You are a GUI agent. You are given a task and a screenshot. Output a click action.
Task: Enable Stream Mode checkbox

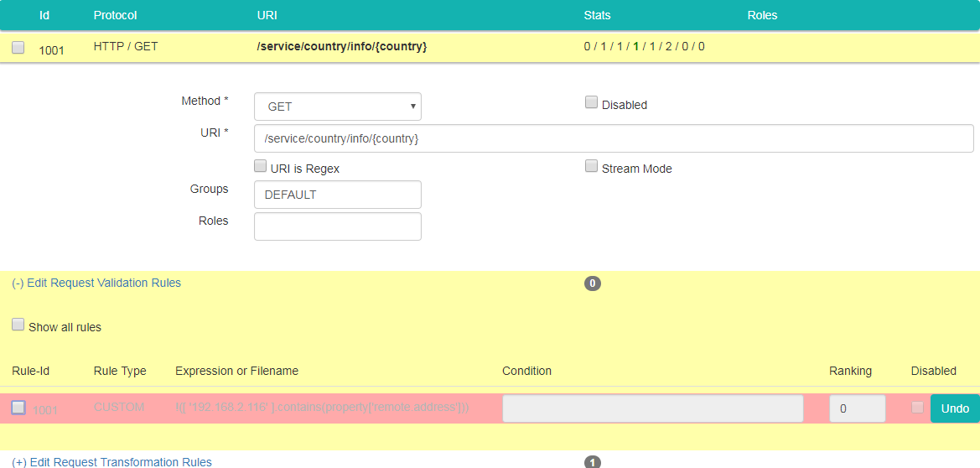(x=591, y=167)
